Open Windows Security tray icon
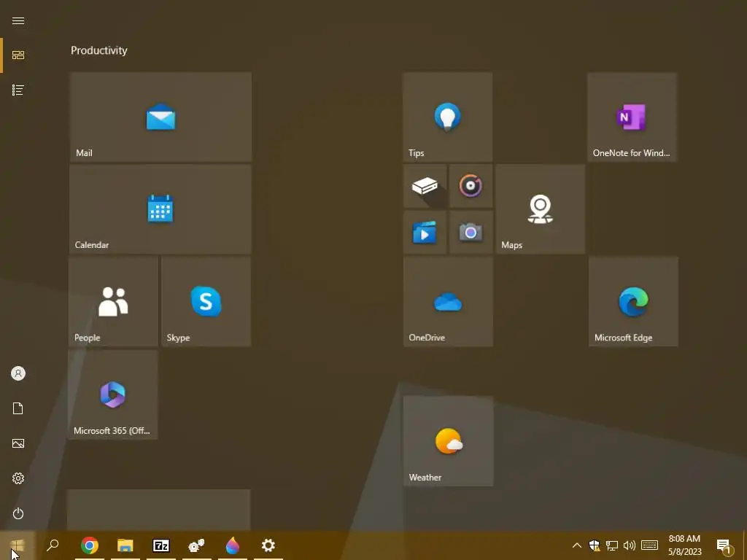This screenshot has height=560, width=747. point(594,545)
